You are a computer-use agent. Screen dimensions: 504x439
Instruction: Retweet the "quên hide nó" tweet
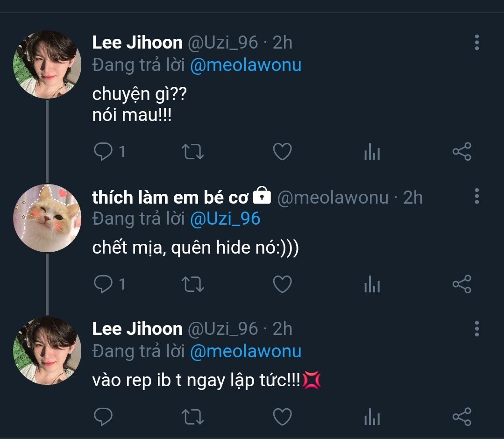click(x=192, y=284)
